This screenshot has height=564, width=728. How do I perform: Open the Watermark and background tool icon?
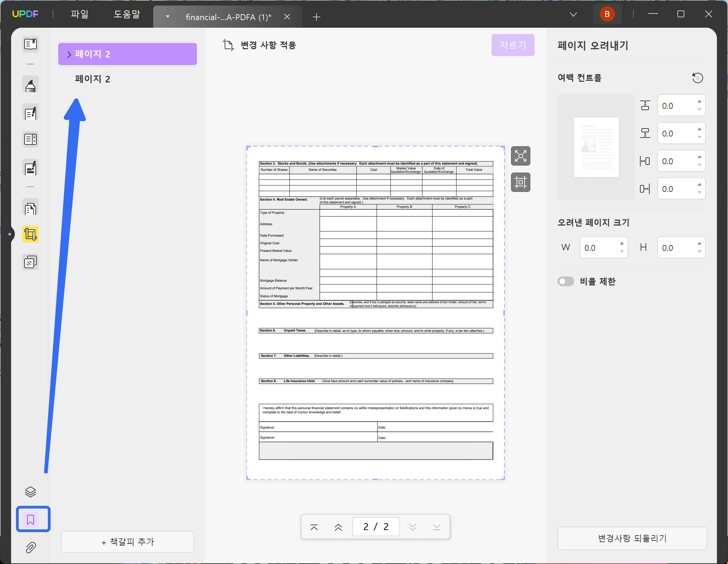[31, 262]
